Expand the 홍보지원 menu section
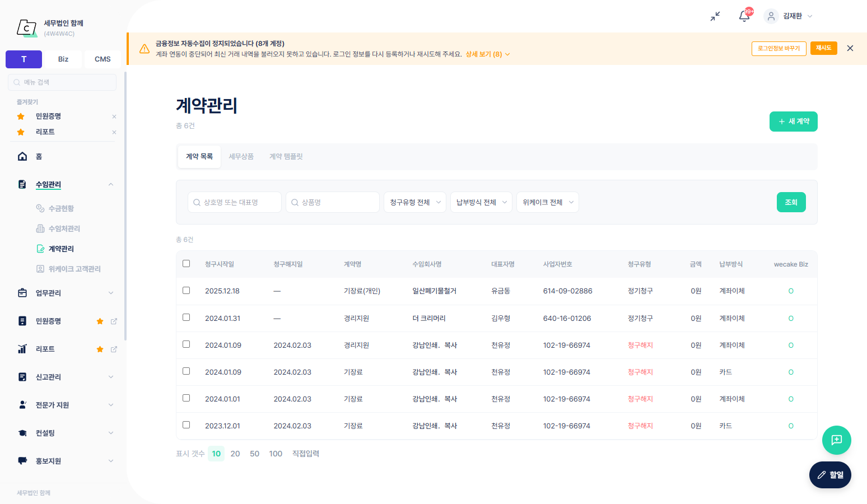Viewport: 867px width, 504px height. [111, 461]
